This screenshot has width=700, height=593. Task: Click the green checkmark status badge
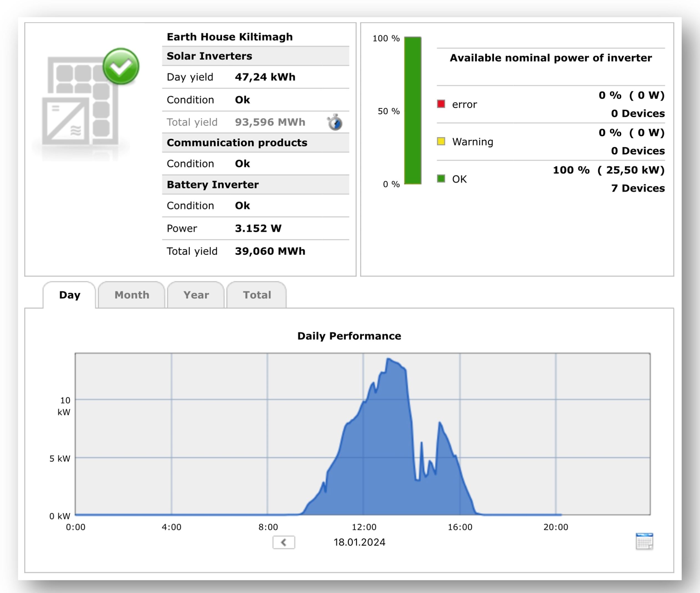[121, 66]
